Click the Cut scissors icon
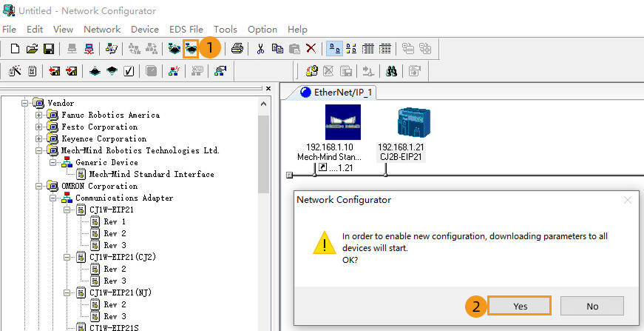 [x=260, y=49]
